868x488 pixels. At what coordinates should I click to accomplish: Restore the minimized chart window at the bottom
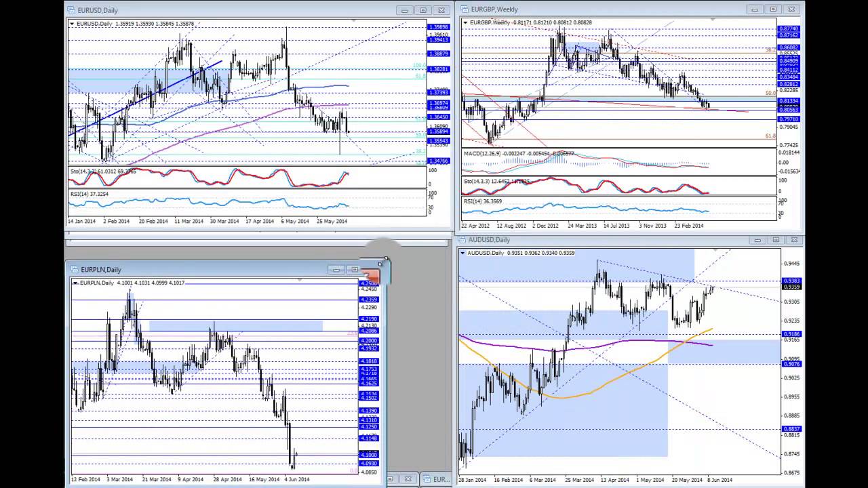(391, 479)
